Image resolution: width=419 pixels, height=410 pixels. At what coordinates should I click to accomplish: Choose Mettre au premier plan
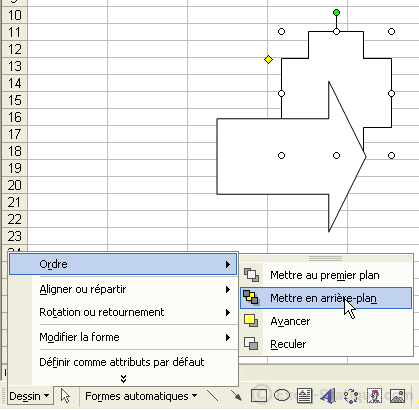pyautogui.click(x=326, y=275)
